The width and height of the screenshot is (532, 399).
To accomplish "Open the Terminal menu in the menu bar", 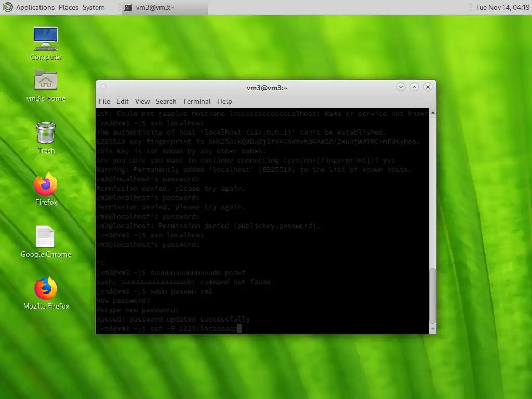I will coord(197,101).
